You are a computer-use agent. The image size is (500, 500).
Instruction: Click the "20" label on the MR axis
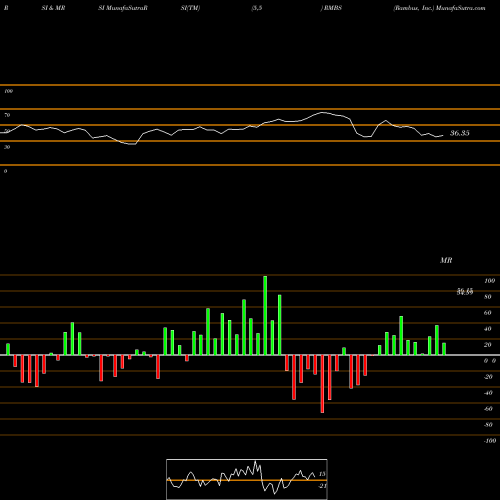pos(488,345)
